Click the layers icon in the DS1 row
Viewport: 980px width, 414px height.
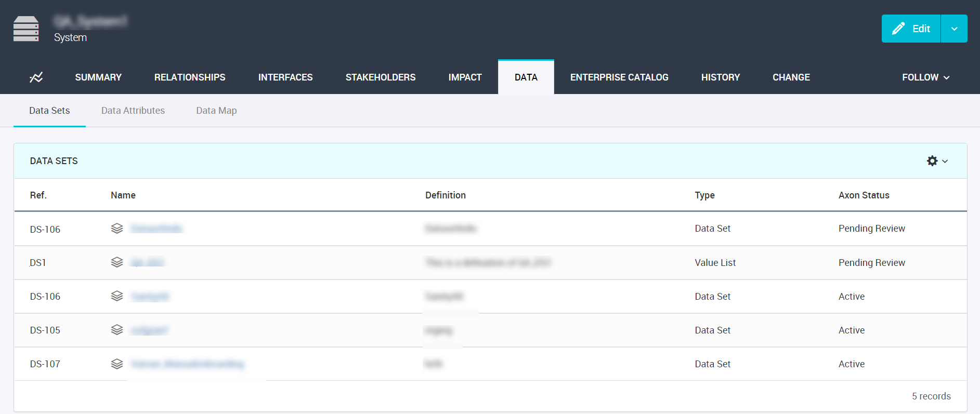[x=117, y=262]
